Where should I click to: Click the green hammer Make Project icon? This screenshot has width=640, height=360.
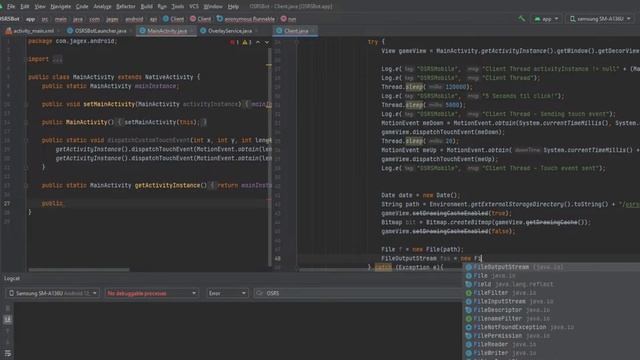[x=521, y=19]
